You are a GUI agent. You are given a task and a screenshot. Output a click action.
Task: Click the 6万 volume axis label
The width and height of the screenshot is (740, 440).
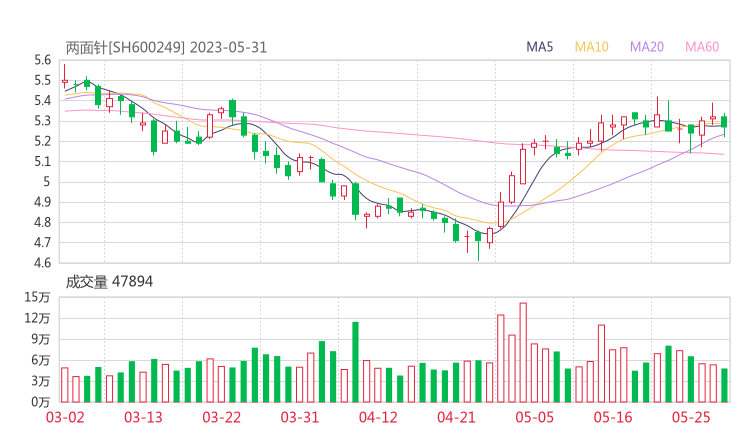(41, 360)
